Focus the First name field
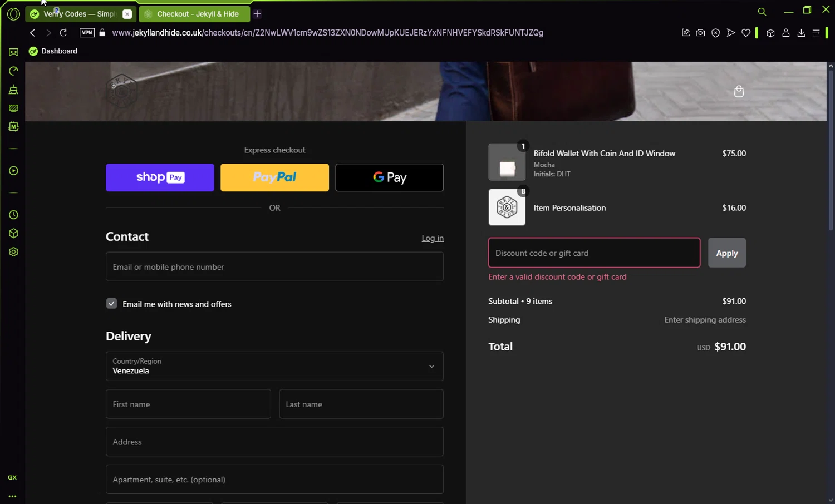The width and height of the screenshot is (835, 504). [x=188, y=404]
